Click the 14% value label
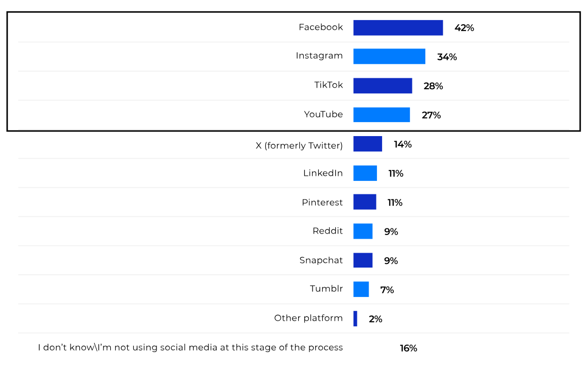Screen dimensions: 588x366 [x=403, y=144]
